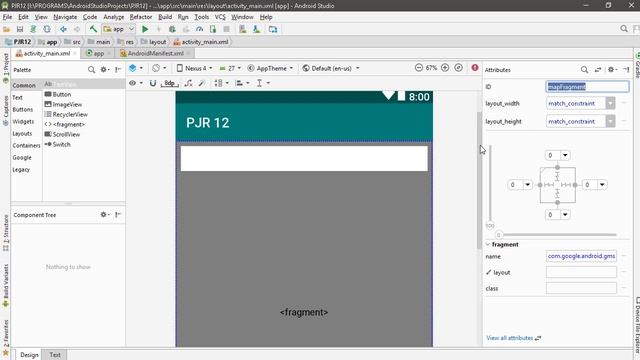Open top constraint margin dropdown

point(565,155)
